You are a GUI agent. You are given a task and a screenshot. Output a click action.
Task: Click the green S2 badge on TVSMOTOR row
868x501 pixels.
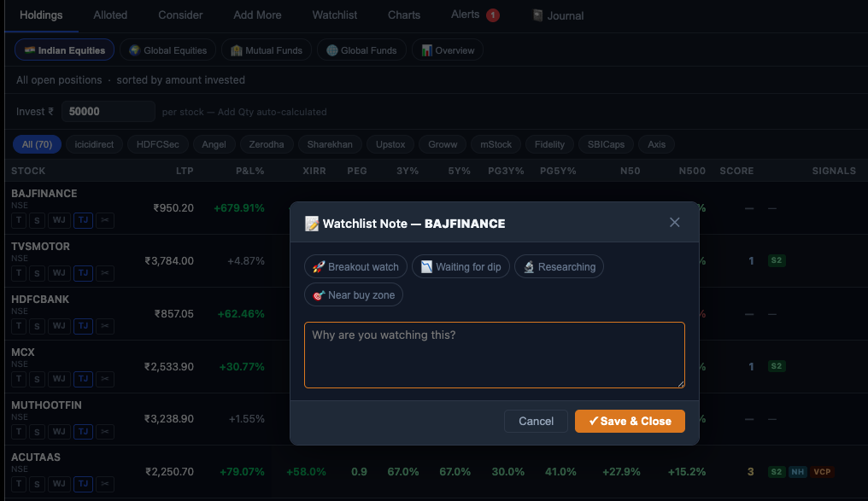click(776, 260)
